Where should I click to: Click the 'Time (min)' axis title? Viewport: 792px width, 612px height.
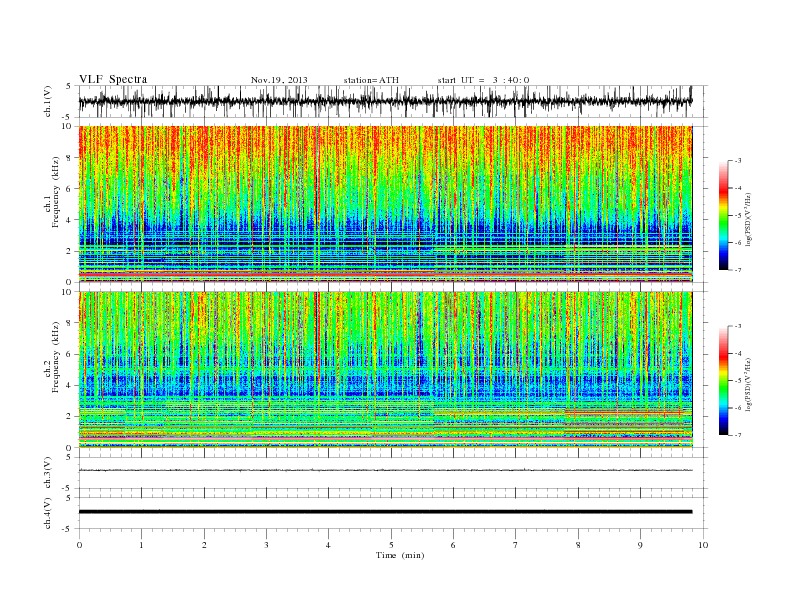400,555
